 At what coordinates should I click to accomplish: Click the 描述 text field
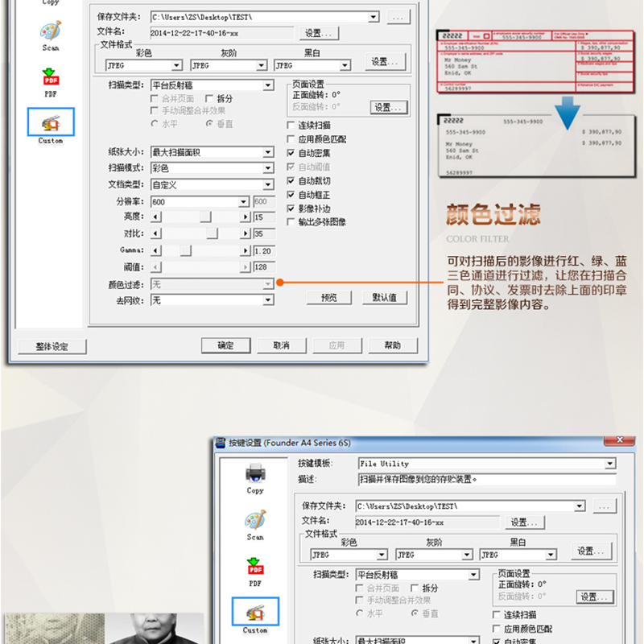click(x=486, y=479)
